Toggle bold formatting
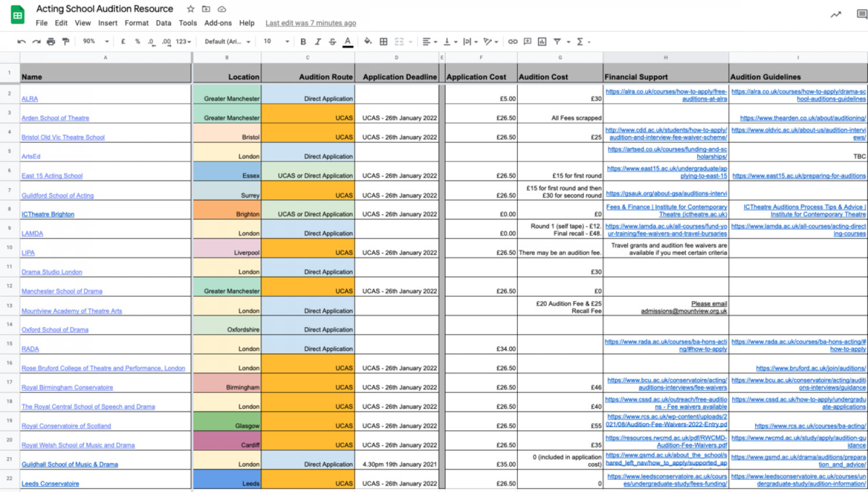The image size is (868, 492). (x=303, y=42)
